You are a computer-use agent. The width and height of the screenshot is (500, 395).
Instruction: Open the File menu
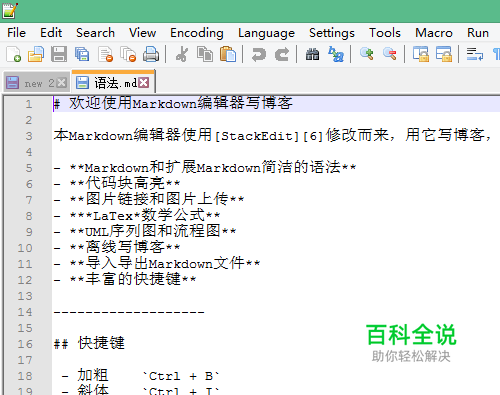[x=16, y=33]
